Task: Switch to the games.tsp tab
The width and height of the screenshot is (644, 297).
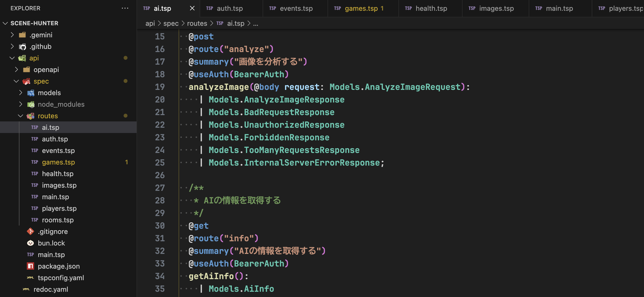Action: [363, 8]
